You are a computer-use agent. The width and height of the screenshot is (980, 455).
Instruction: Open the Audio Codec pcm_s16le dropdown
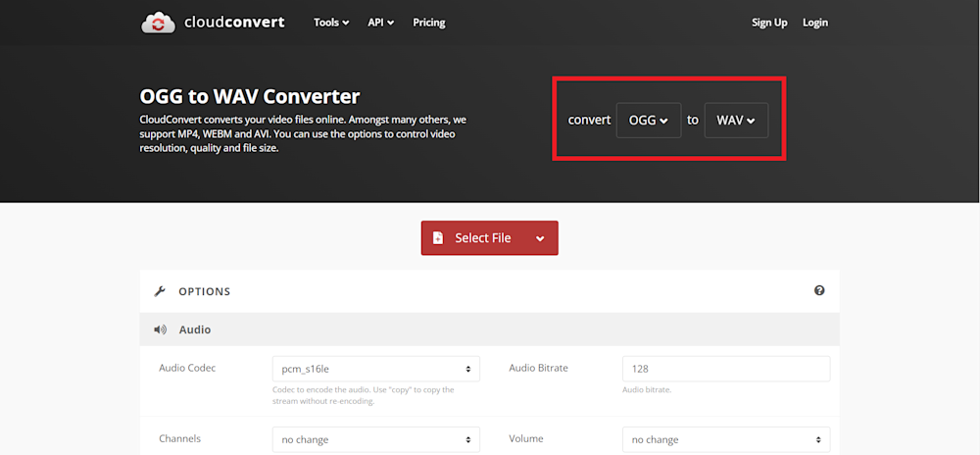click(376, 369)
